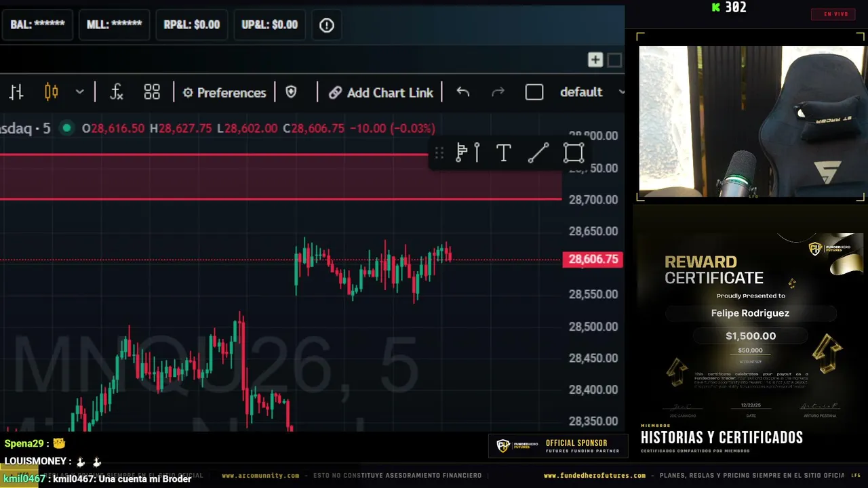868x488 pixels.
Task: Undo the last chart action
Action: tap(463, 92)
